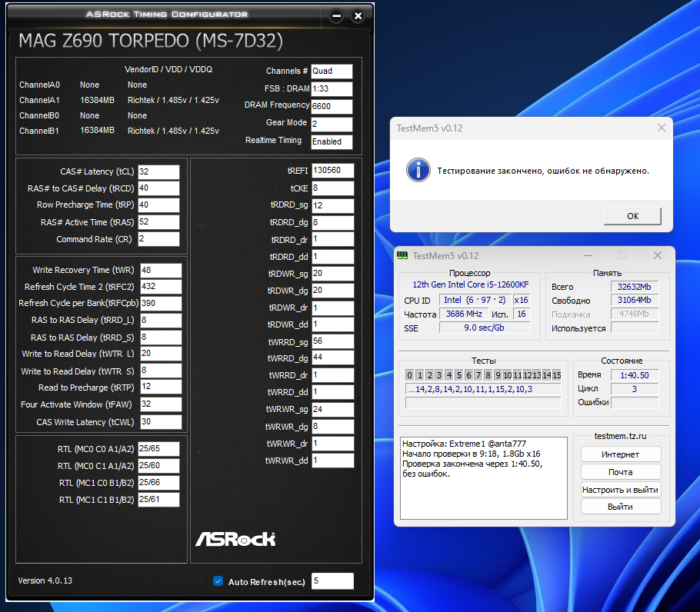Click the empty TestMem5 progress bar
The width and height of the screenshot is (700, 612).
(483, 403)
